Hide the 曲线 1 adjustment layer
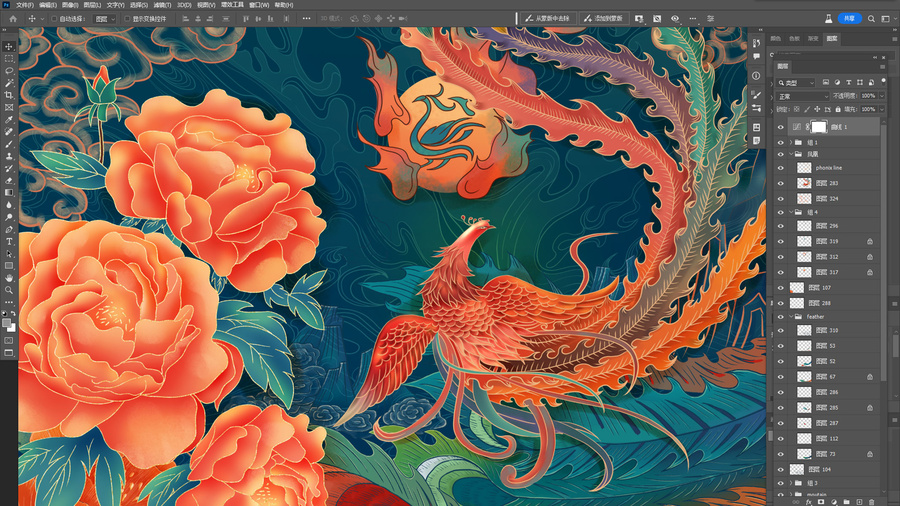This screenshot has width=900, height=506. click(781, 127)
